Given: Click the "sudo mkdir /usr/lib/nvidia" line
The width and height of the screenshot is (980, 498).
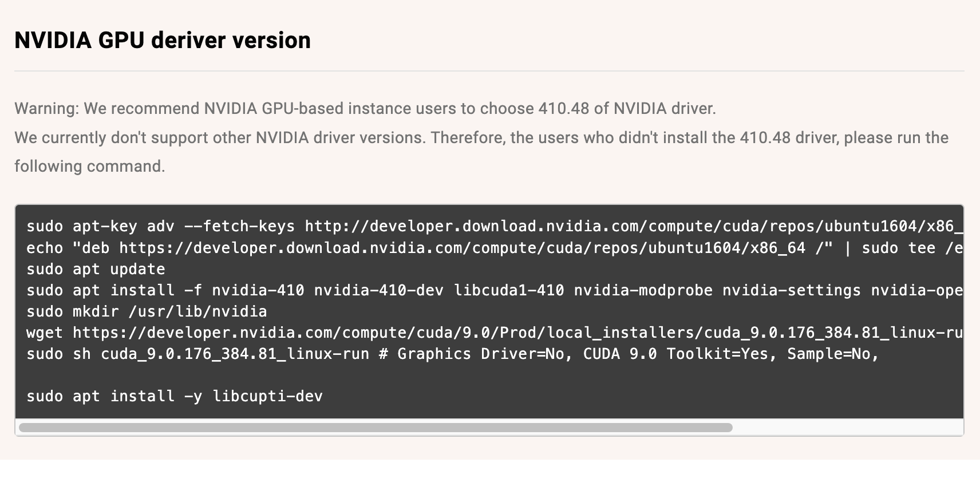Looking at the screenshot, I should [147, 311].
